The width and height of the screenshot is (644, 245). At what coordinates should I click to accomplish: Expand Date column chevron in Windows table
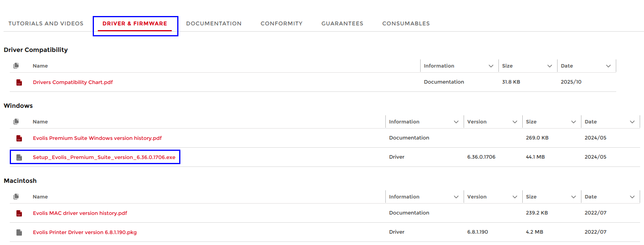pos(632,122)
